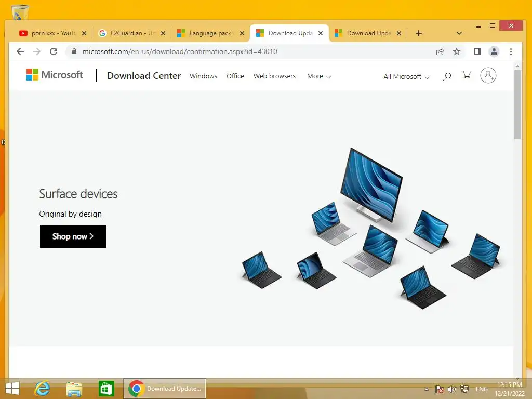Close the porn xxx YouTube tab
The width and height of the screenshot is (532, 399).
[x=84, y=33]
